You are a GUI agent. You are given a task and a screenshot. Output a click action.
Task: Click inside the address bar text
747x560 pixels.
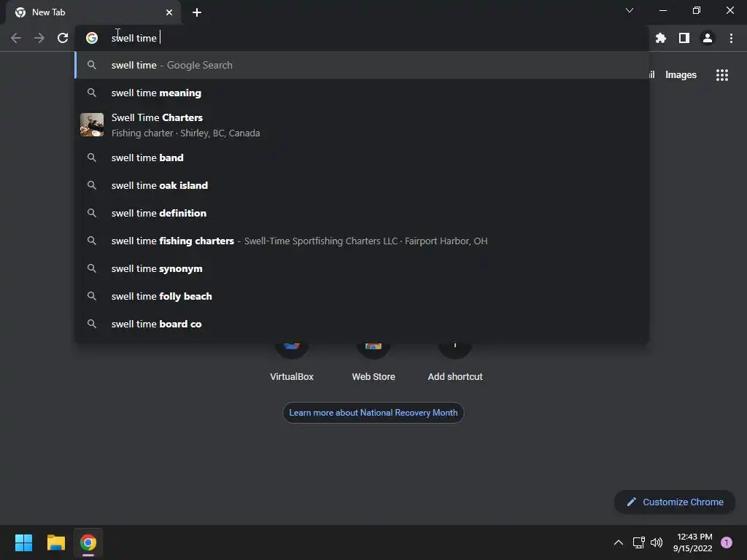[134, 38]
